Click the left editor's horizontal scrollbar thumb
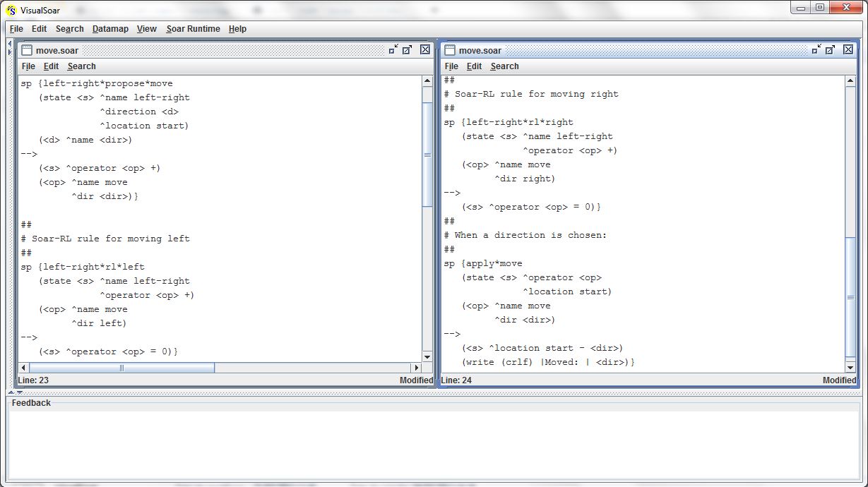Viewport: 868px width, 487px height. tap(121, 368)
